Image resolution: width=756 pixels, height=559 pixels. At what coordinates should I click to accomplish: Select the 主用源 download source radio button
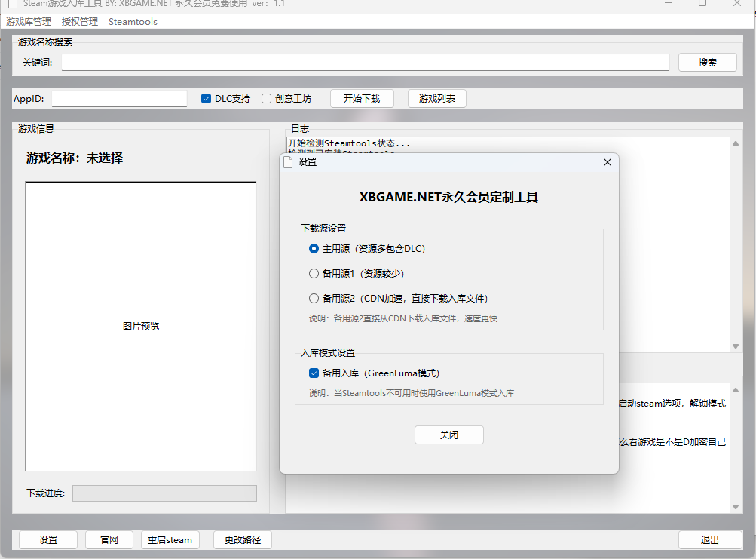pyautogui.click(x=314, y=248)
